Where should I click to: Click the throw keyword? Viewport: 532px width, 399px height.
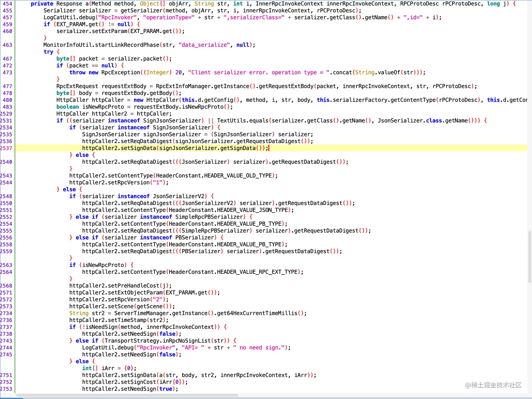pos(77,72)
